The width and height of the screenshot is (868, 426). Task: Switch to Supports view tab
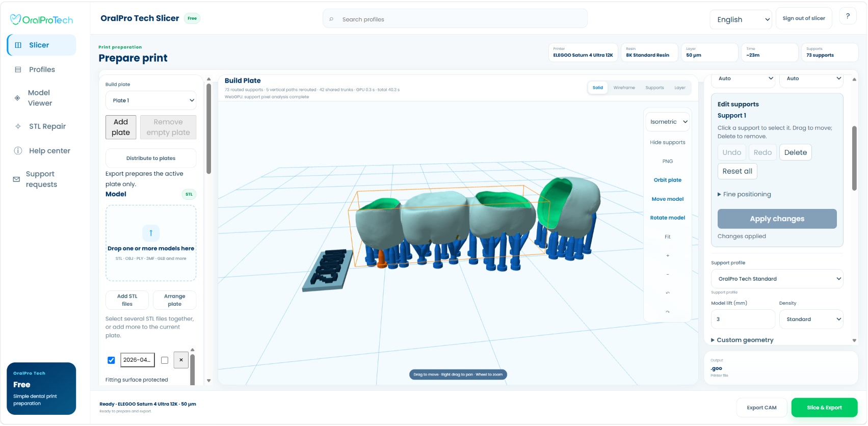pyautogui.click(x=654, y=88)
